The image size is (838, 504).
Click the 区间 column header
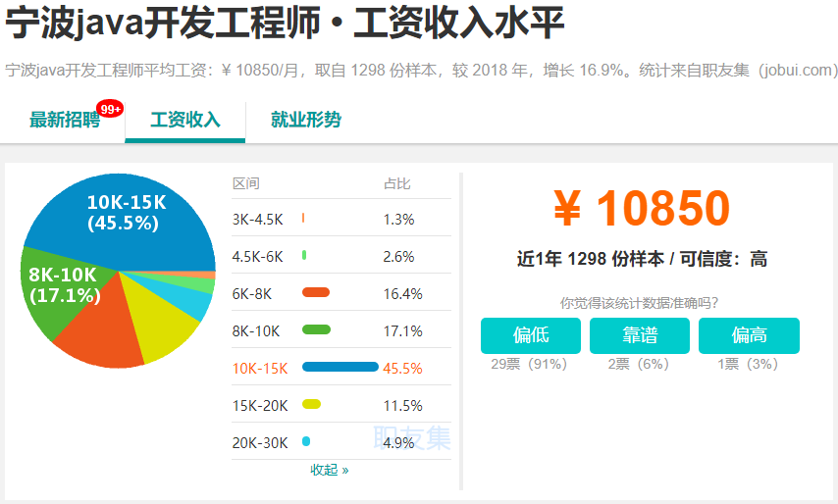tap(246, 183)
